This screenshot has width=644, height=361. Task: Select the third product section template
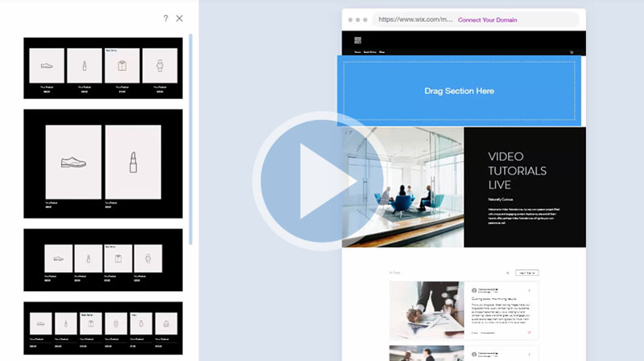click(103, 260)
